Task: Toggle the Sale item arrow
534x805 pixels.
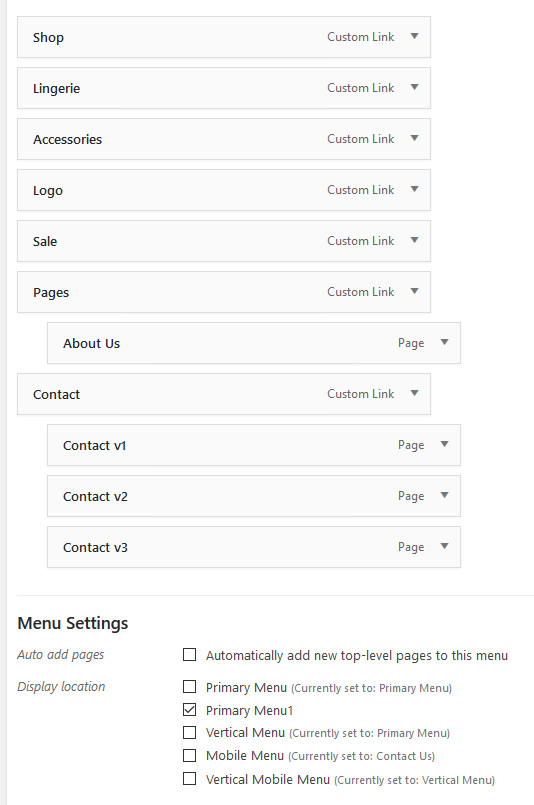Action: point(414,240)
